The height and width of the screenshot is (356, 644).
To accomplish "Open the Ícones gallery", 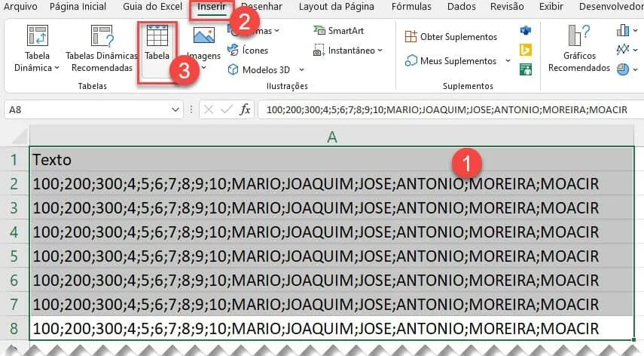I will [248, 50].
